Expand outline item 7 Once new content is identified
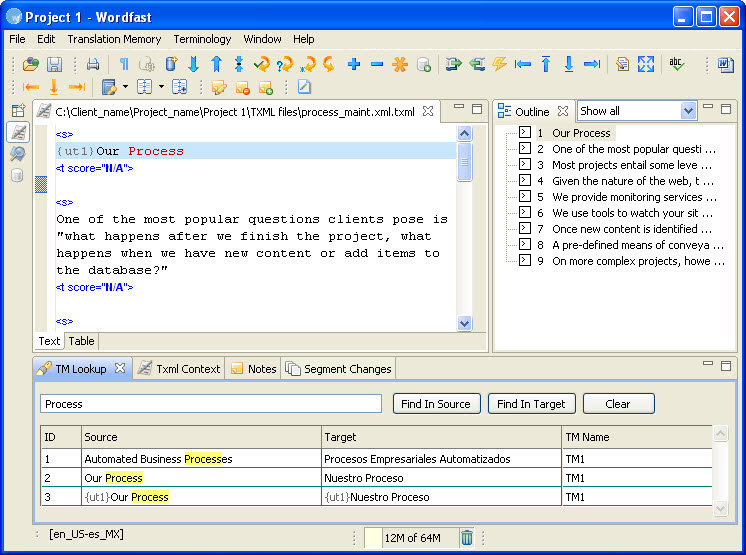Image resolution: width=746 pixels, height=555 pixels. click(x=525, y=228)
